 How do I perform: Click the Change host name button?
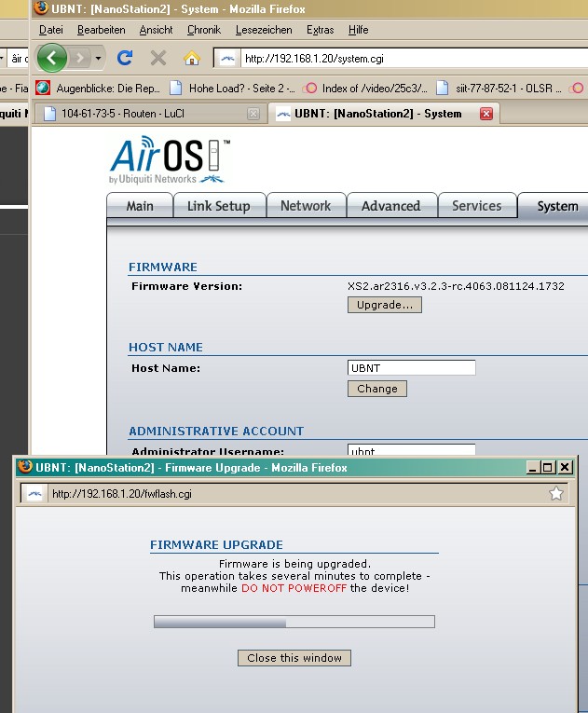(x=376, y=389)
